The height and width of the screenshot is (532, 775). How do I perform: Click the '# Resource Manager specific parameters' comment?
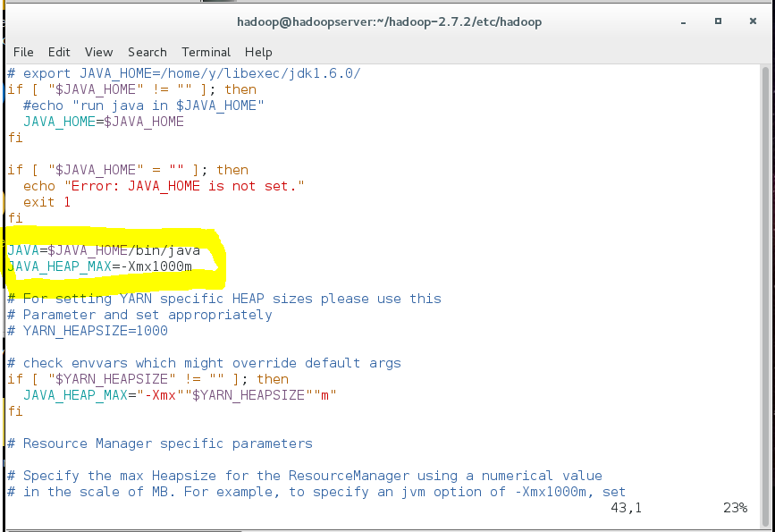coord(160,443)
